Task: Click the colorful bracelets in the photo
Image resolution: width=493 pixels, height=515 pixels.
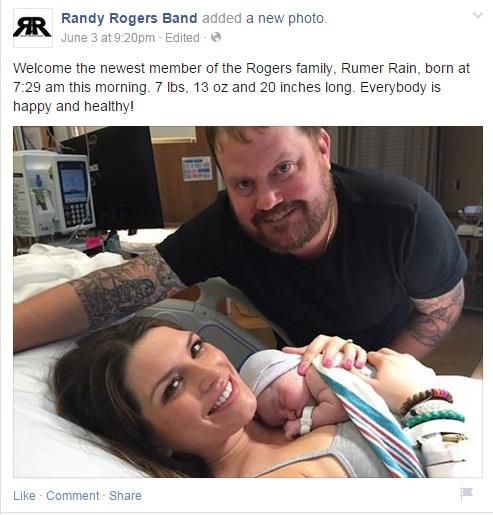Action: coord(432,412)
